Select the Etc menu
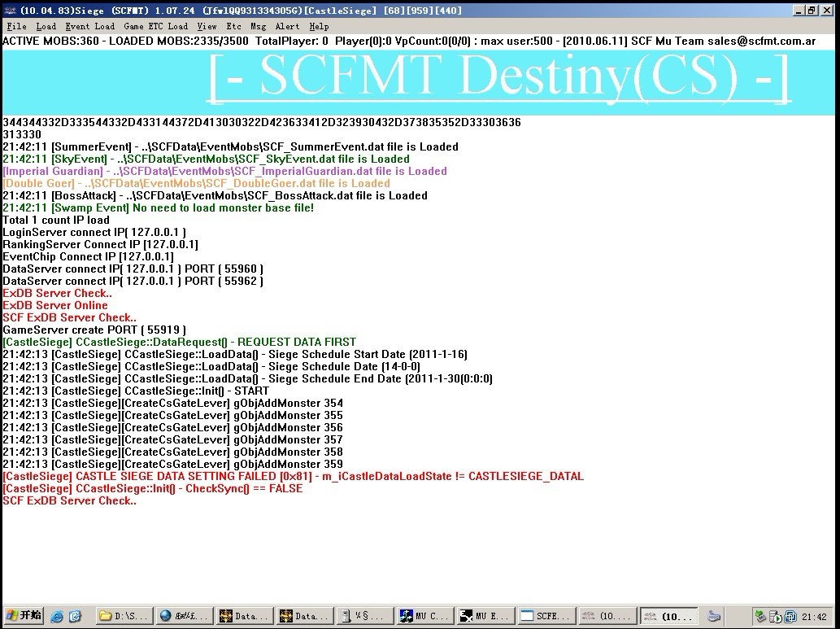Viewport: 840px width, 629px height. (x=233, y=26)
